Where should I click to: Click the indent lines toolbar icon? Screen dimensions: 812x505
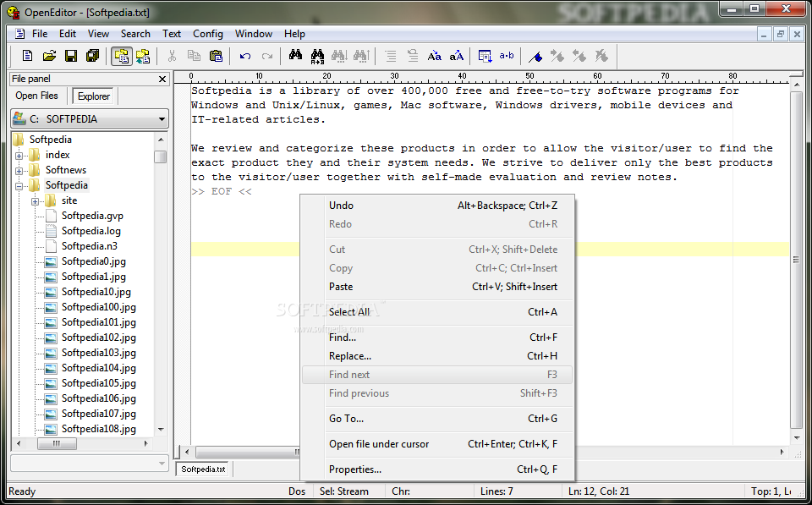click(x=391, y=56)
